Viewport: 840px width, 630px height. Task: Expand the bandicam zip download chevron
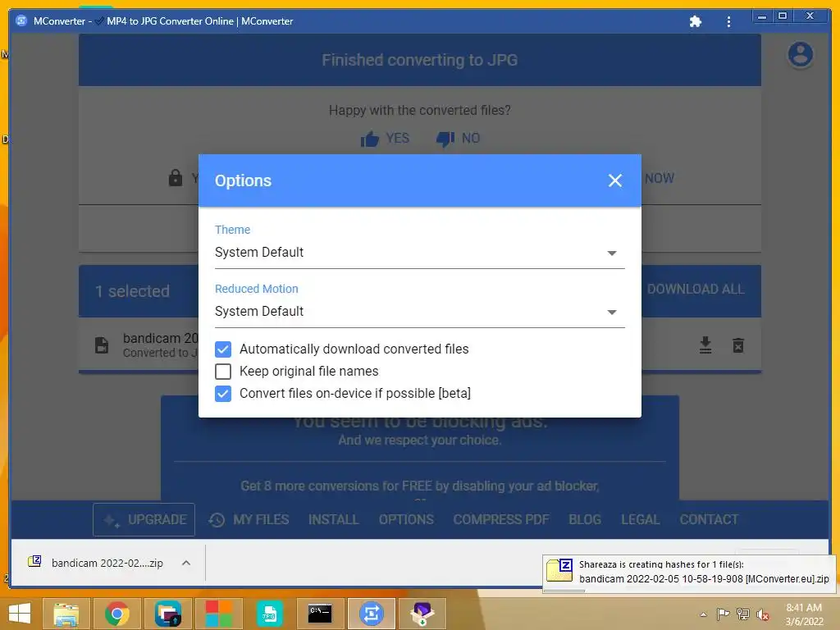[x=186, y=563]
